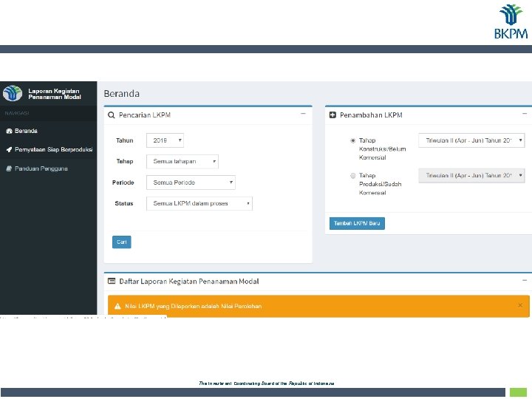
Task: Click the Pencarian LKPM panel title
Action: click(145, 115)
